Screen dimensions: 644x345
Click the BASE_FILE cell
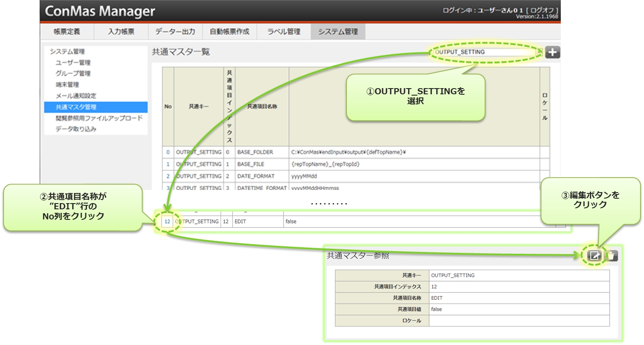[x=262, y=164]
